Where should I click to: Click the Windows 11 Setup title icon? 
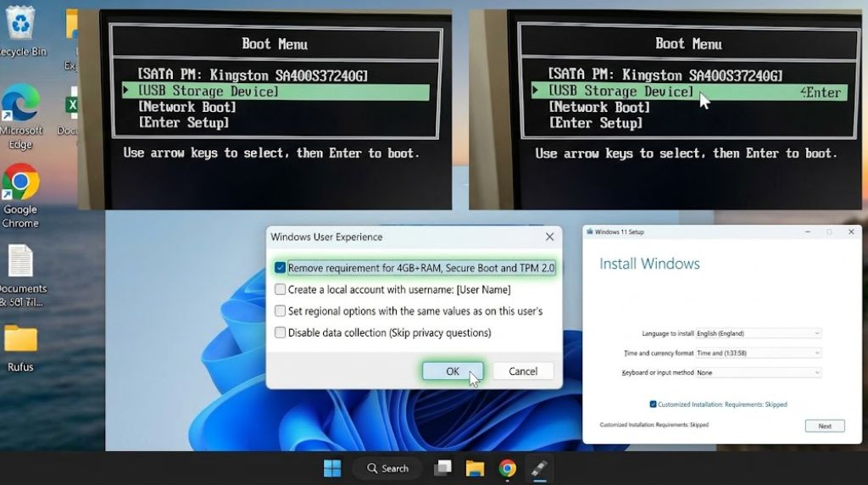coord(590,232)
